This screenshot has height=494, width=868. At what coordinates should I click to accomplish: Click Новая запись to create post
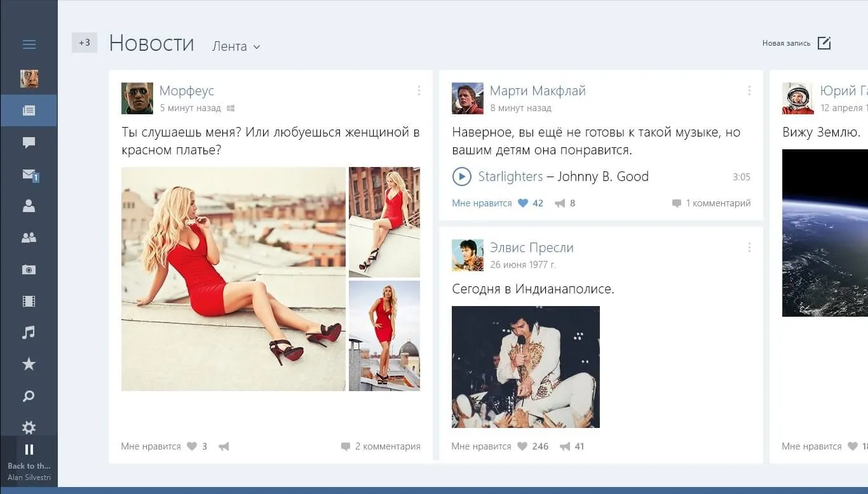(x=797, y=43)
